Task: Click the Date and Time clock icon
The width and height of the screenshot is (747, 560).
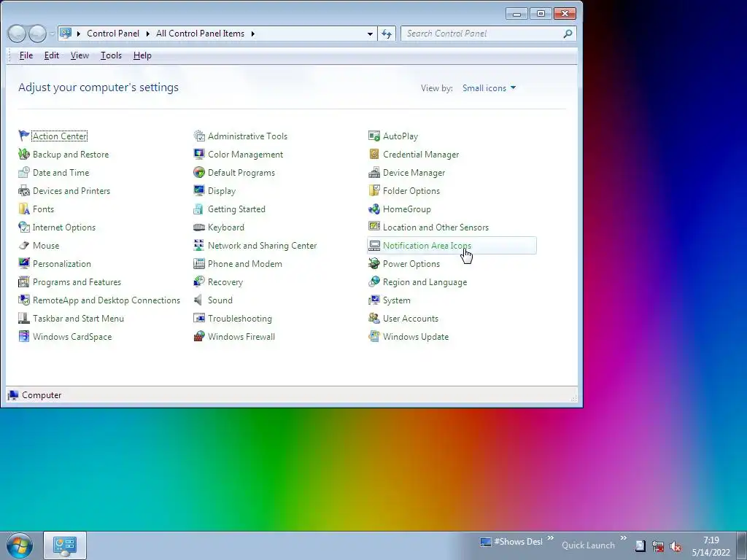Action: [24, 172]
